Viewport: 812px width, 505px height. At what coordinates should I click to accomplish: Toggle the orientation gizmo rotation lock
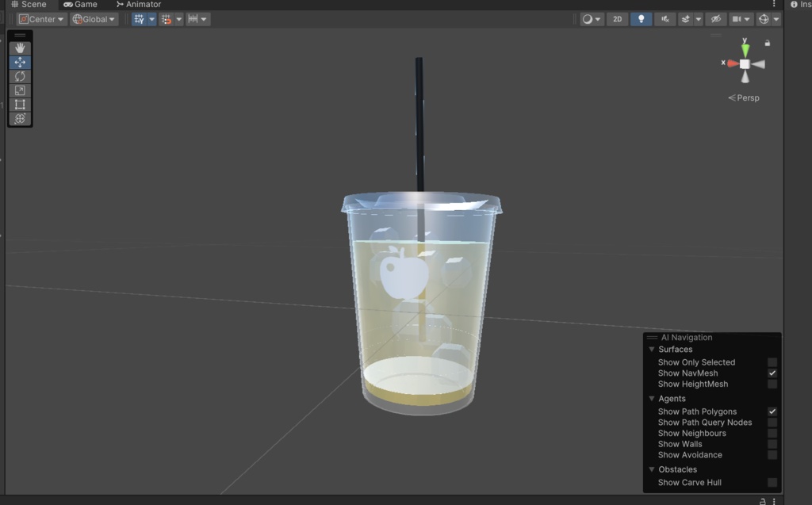point(768,43)
